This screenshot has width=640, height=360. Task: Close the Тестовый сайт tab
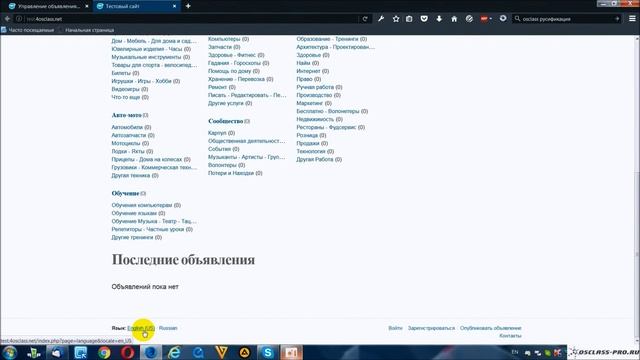tap(175, 6)
